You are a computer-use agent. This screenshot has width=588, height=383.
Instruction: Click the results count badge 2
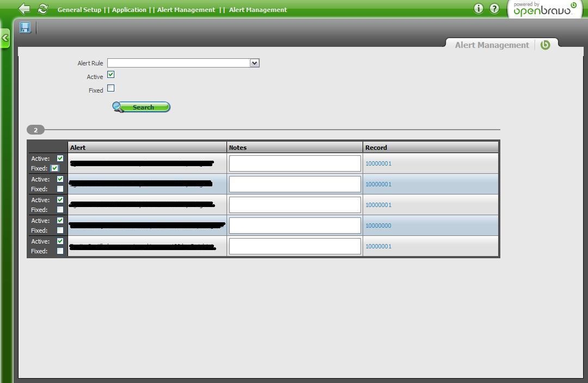tap(35, 130)
